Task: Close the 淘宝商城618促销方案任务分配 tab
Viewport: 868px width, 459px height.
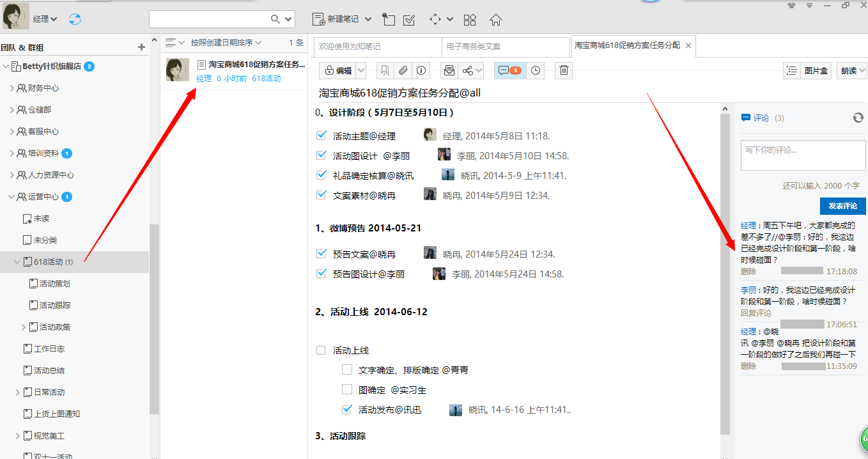Action: pos(688,46)
